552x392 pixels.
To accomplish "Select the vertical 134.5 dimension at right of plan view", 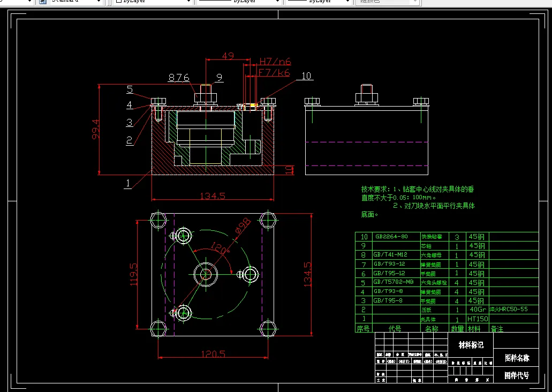I will click(x=307, y=274).
